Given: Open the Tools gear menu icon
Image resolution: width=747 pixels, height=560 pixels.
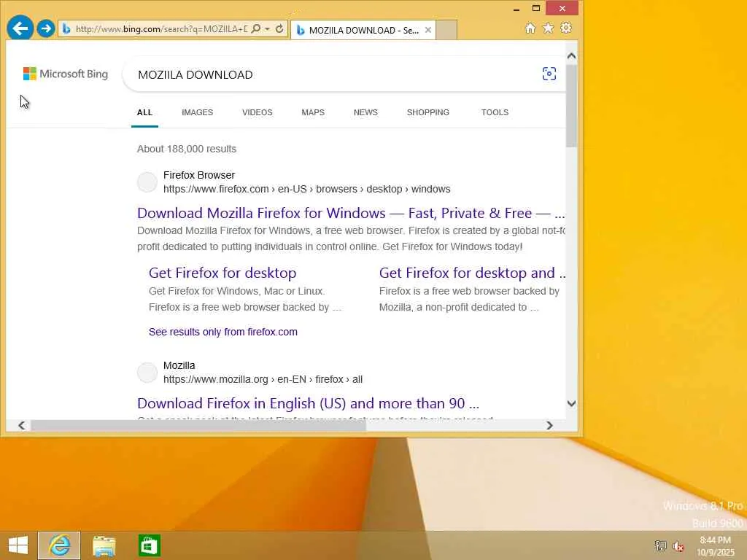Looking at the screenshot, I should 566,28.
